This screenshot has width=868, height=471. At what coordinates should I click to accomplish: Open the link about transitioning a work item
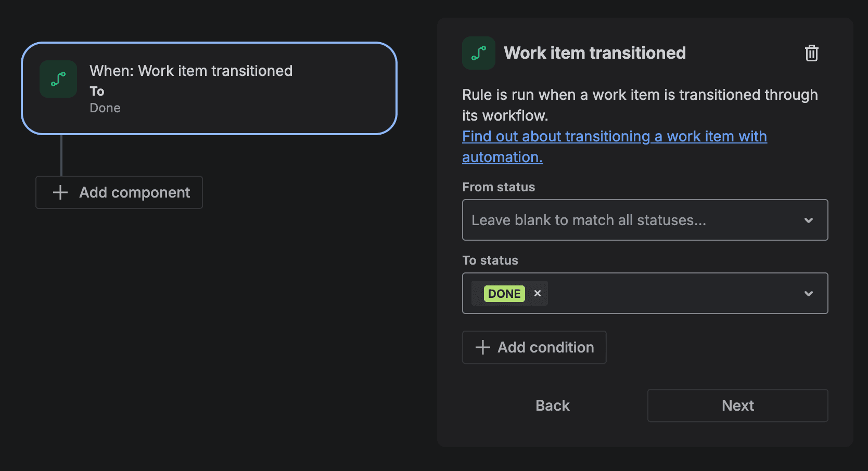(x=614, y=136)
